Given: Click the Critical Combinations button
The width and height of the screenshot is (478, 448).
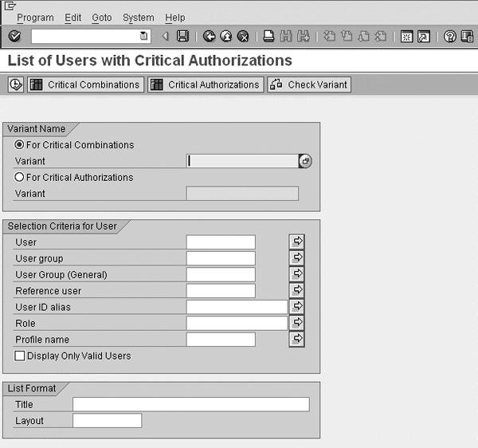Looking at the screenshot, I should [x=85, y=84].
